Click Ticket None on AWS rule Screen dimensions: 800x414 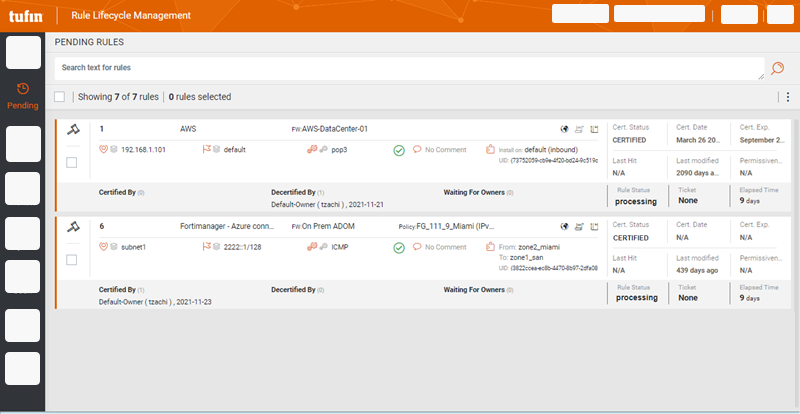(688, 201)
